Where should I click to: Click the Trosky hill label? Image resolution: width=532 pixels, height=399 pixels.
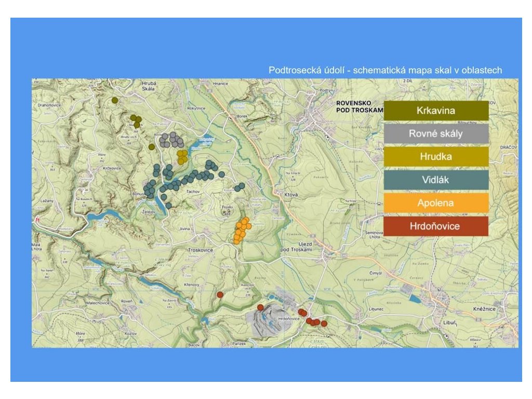pos(227,207)
